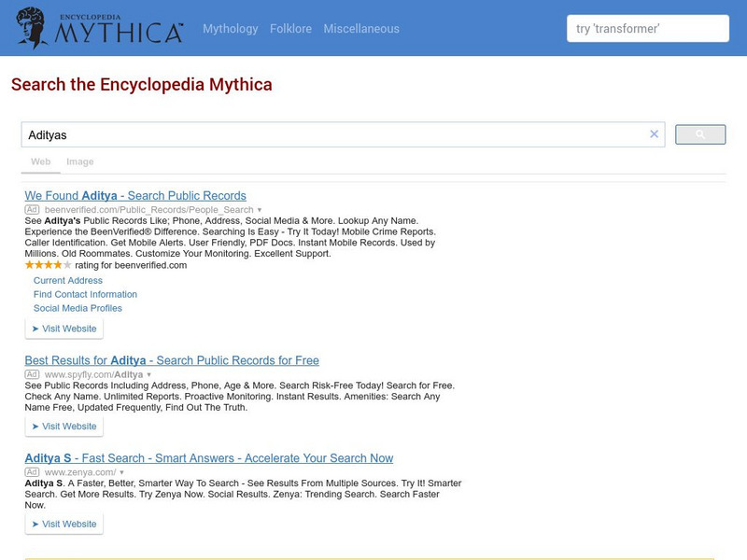Switch to the Image tab
Screen dimensions: 747x560
[x=80, y=161]
